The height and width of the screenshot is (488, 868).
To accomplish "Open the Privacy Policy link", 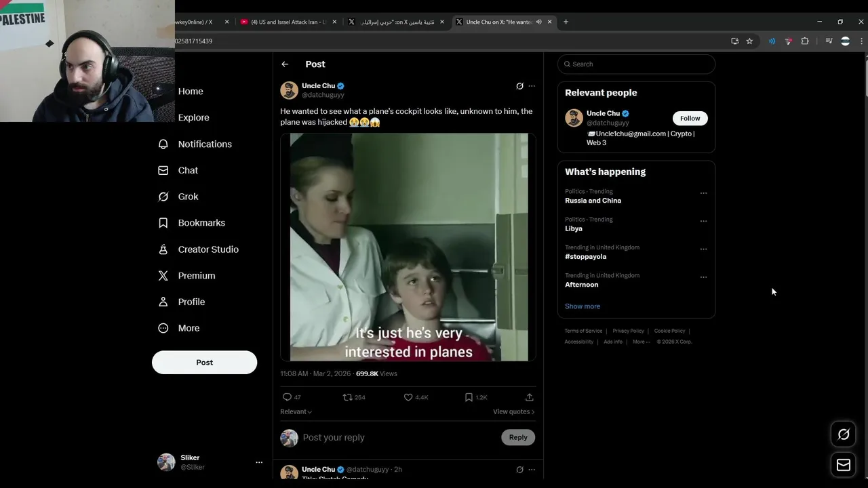I will pos(628,331).
